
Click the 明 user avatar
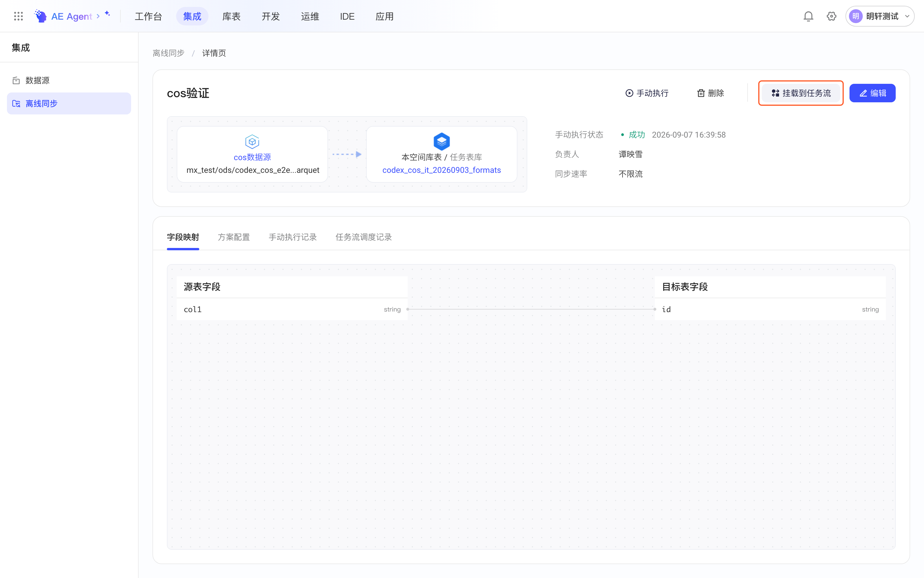tap(856, 16)
